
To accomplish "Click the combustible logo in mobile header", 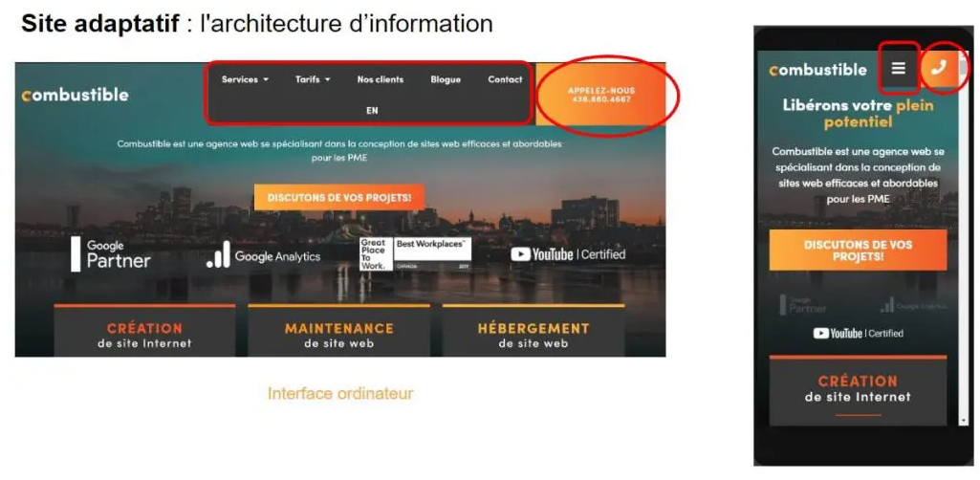I will pos(818,70).
